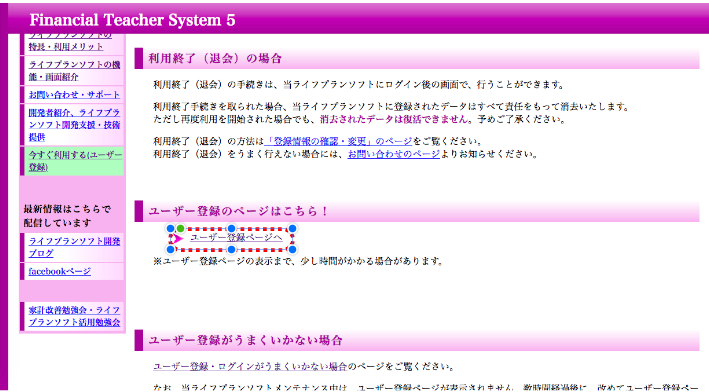Image resolution: width=709 pixels, height=392 pixels.
Task: Open ライフプランソフトの機能・画面紹介 sidebar link
Action: pos(74,71)
